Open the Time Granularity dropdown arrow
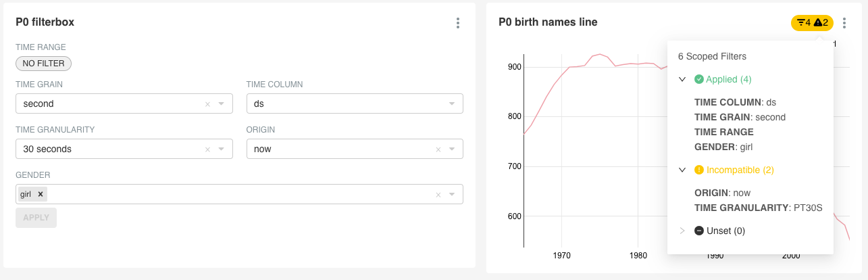This screenshot has width=868, height=280. 221,149
